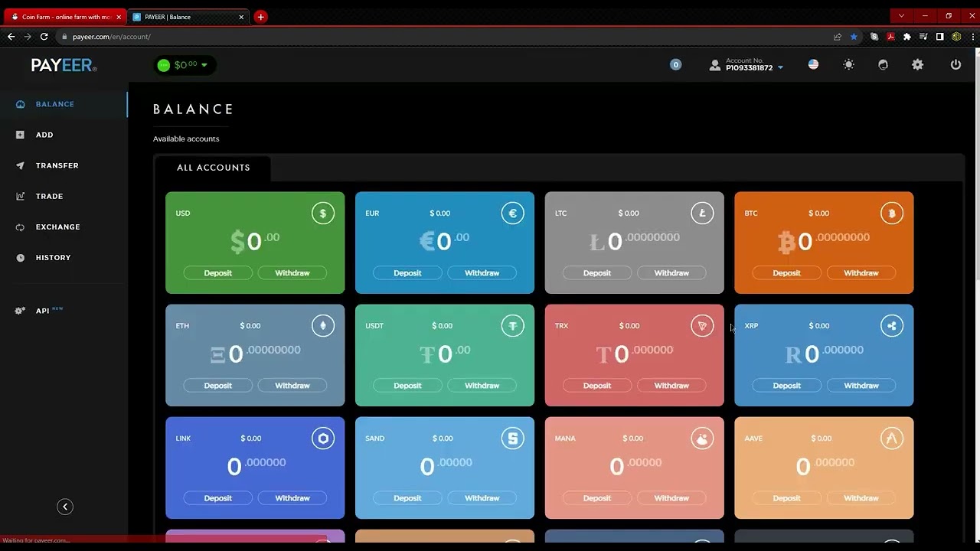Click Deposit on the LTC card

(597, 273)
